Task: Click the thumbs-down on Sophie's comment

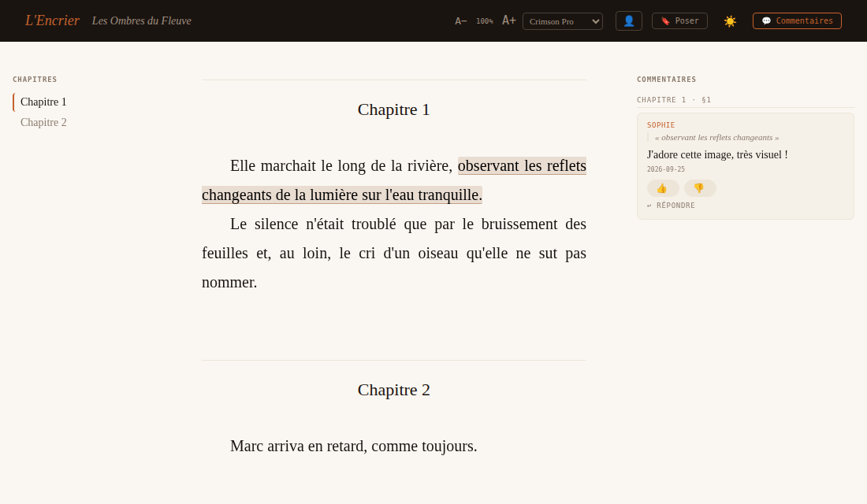Action: 699,188
